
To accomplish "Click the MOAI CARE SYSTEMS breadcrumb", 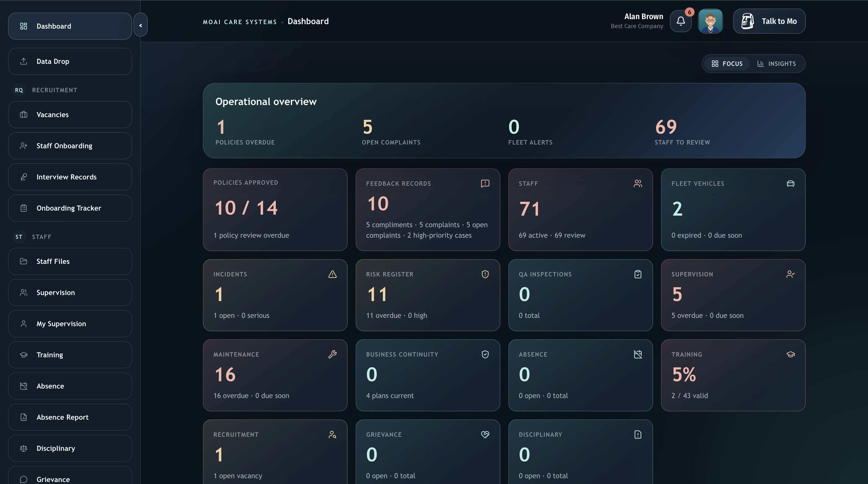I will (x=240, y=22).
